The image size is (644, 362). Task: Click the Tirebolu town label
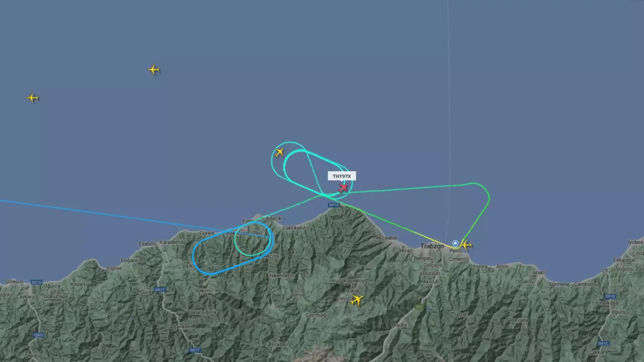point(148,244)
